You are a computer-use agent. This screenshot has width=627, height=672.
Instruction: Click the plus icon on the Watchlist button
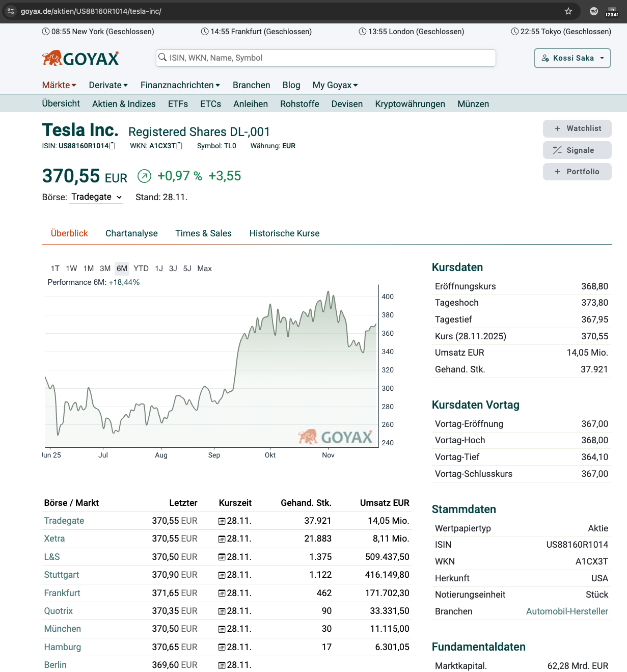(557, 128)
